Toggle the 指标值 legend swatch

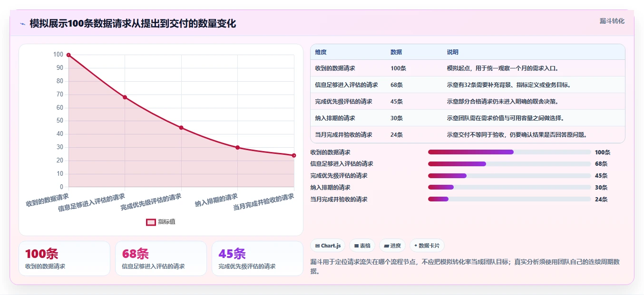(x=151, y=222)
